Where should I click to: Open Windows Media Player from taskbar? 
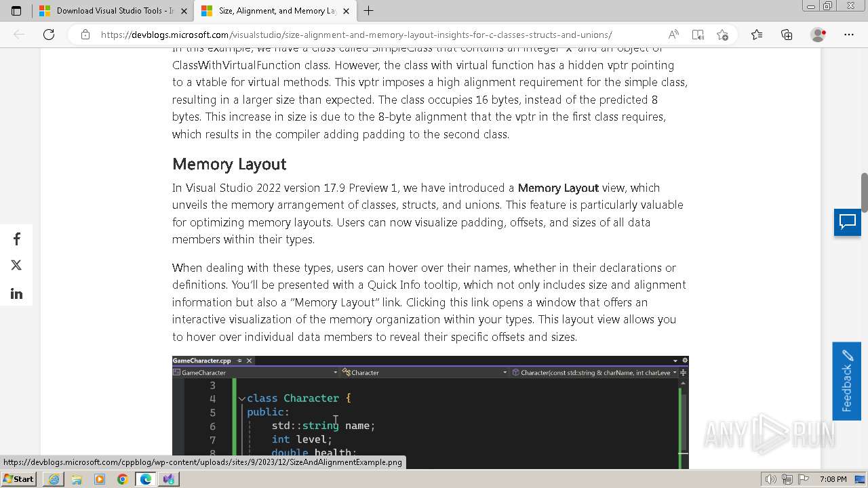[100, 479]
